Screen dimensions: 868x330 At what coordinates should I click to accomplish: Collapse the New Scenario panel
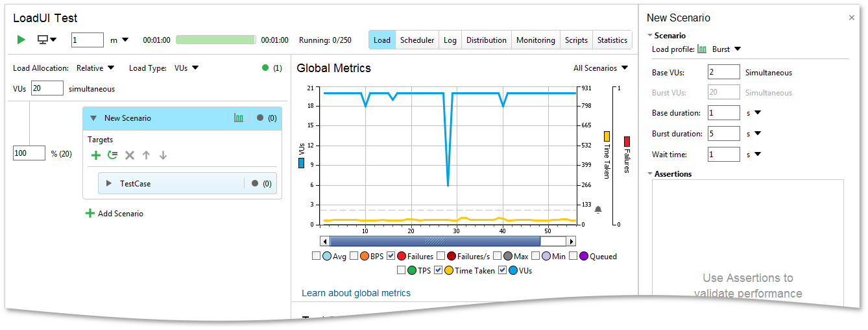(x=93, y=118)
